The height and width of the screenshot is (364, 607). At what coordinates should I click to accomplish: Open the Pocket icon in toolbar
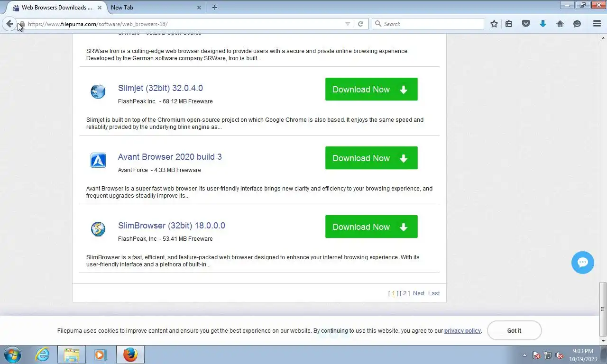[526, 24]
